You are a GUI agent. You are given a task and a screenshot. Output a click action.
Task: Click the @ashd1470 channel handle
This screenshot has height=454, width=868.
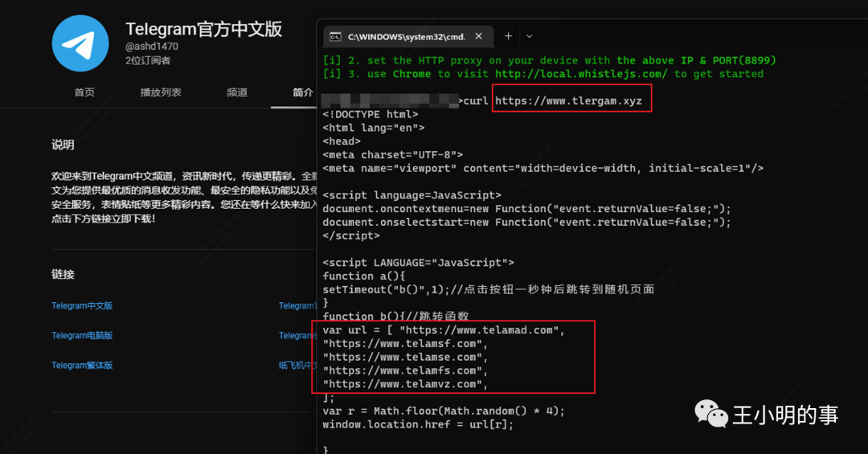click(x=152, y=47)
